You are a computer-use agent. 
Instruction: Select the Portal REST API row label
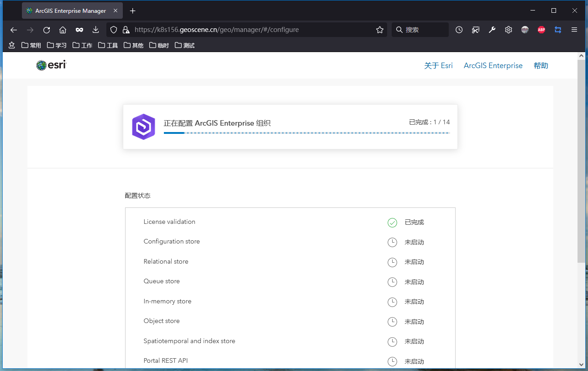pos(166,360)
